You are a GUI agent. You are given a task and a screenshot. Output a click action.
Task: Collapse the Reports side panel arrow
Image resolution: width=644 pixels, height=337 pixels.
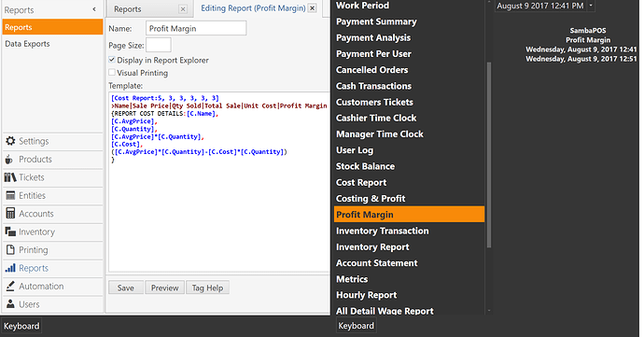coord(94,9)
